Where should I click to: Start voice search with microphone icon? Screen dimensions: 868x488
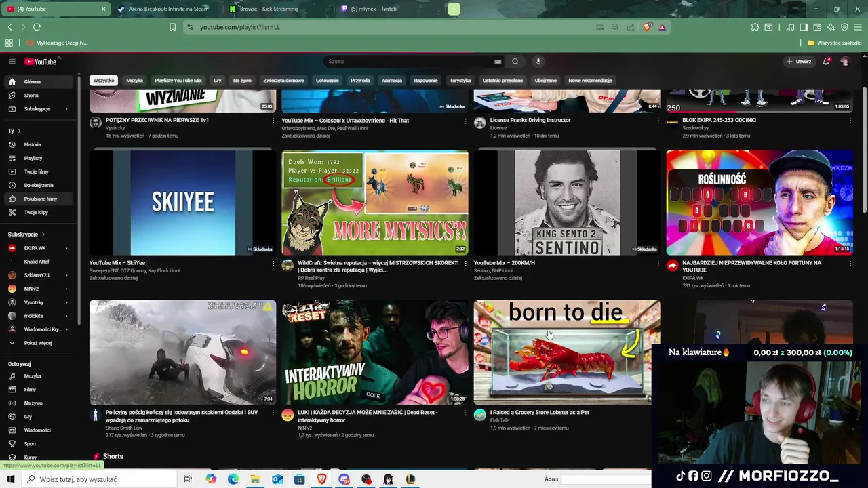[538, 62]
